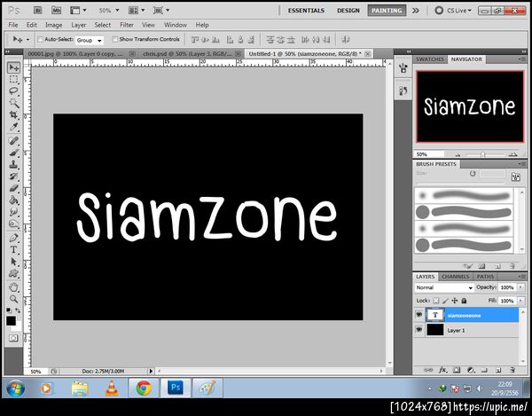This screenshot has height=416, width=532.
Task: Select the Pen tool
Action: pos(13,238)
